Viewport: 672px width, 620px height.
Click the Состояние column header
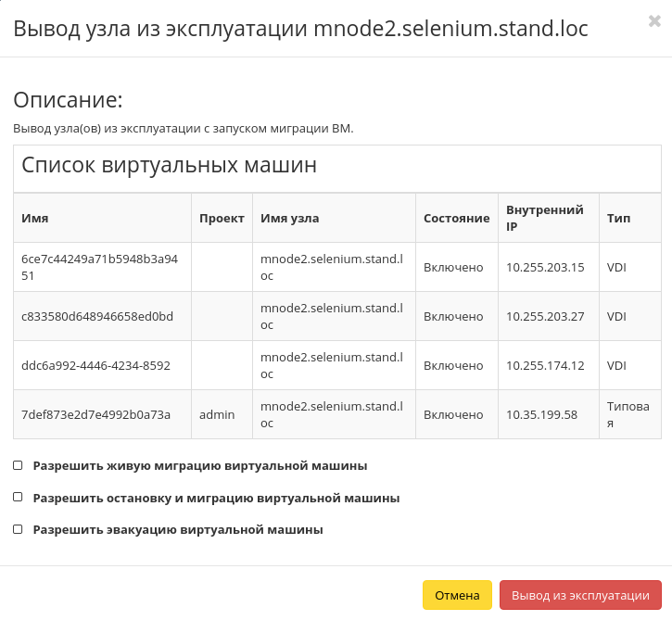[456, 219]
